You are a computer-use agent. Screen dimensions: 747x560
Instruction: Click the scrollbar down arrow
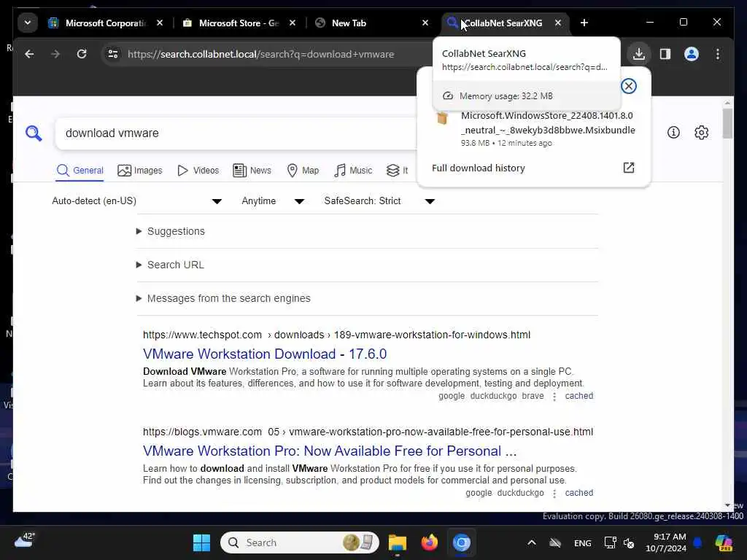[727, 505]
